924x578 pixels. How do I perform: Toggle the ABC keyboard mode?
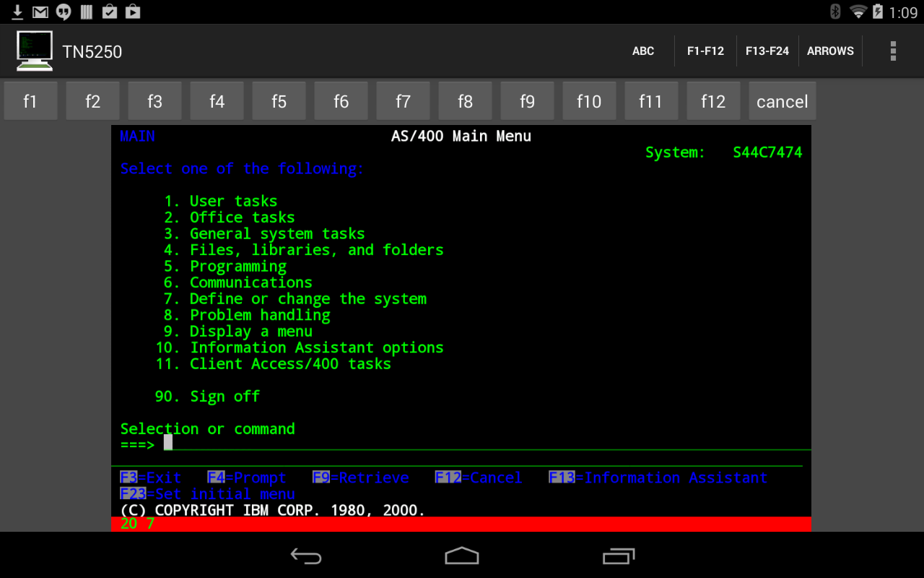pos(642,51)
